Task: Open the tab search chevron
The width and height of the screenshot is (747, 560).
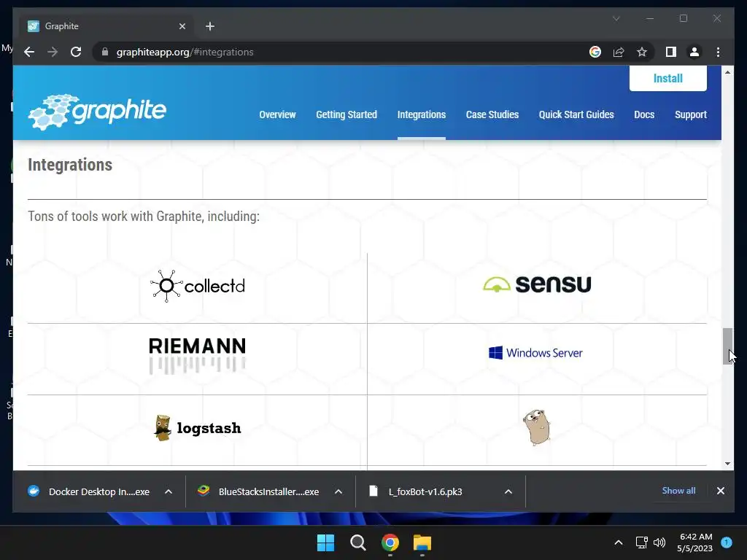Action: (x=616, y=18)
